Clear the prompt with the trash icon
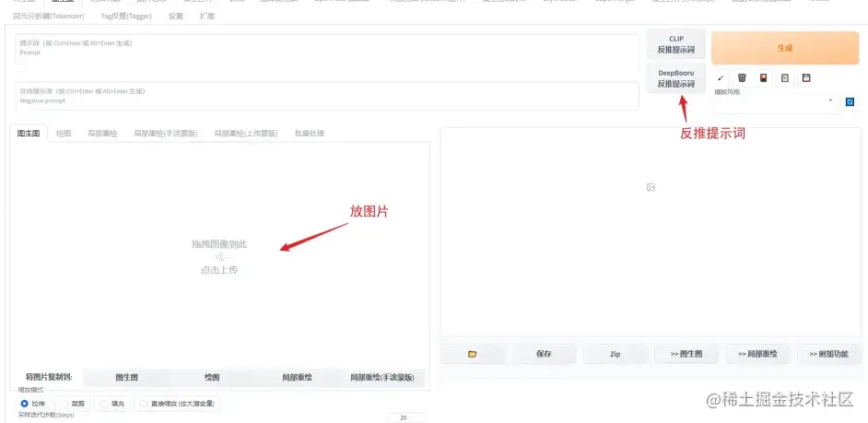This screenshot has height=423, width=868. (x=742, y=78)
